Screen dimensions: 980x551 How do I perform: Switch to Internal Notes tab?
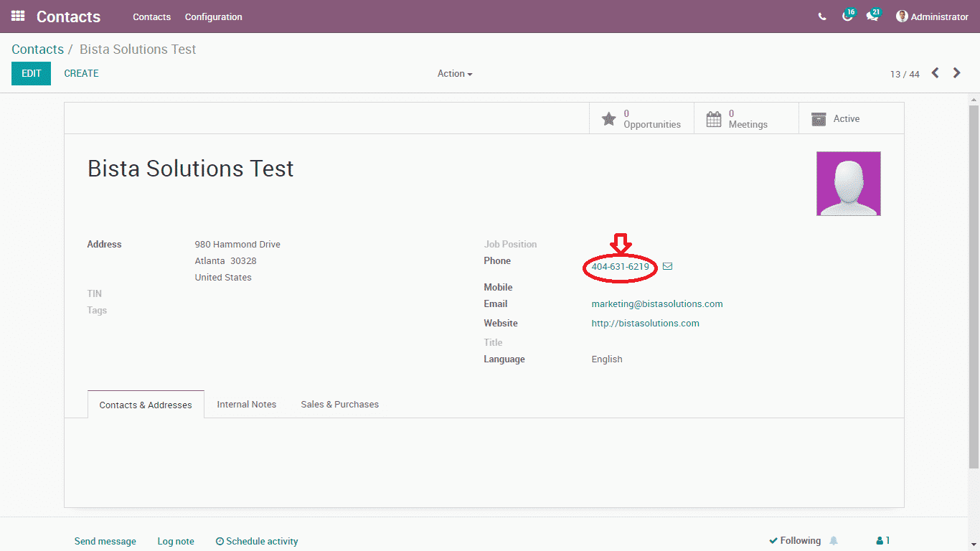click(247, 405)
